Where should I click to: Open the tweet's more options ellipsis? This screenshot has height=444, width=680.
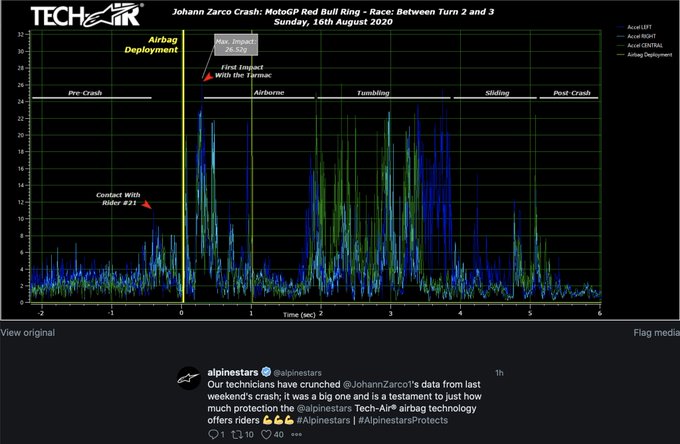(x=296, y=434)
